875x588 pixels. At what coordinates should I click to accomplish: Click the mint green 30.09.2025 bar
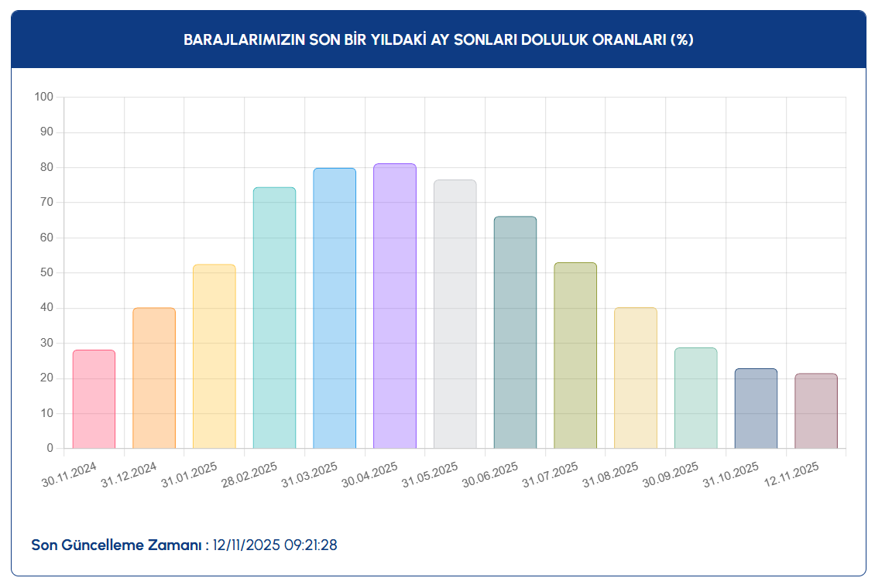pos(695,398)
